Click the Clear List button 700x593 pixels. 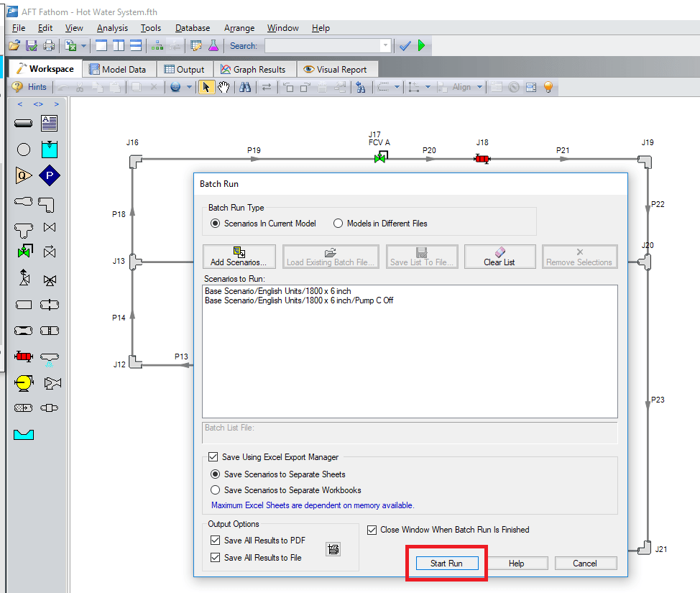coord(499,257)
